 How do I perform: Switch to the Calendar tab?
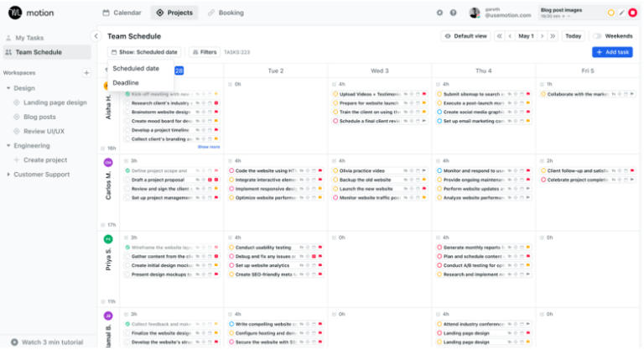122,13
